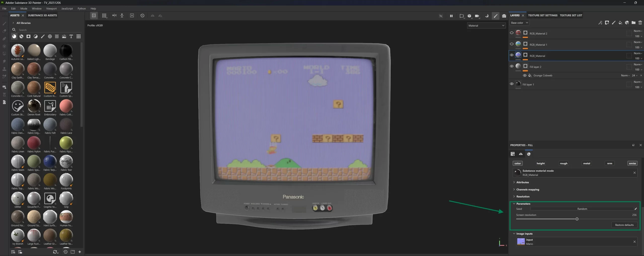Add a folder in the Layers panel
This screenshot has height=256, width=644.
pos(633,23)
